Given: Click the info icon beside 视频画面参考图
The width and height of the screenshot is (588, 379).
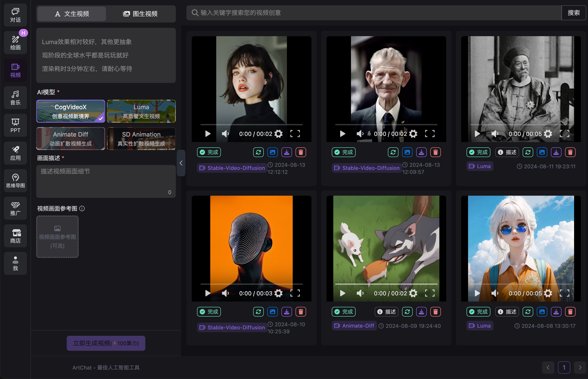Looking at the screenshot, I should tap(82, 208).
